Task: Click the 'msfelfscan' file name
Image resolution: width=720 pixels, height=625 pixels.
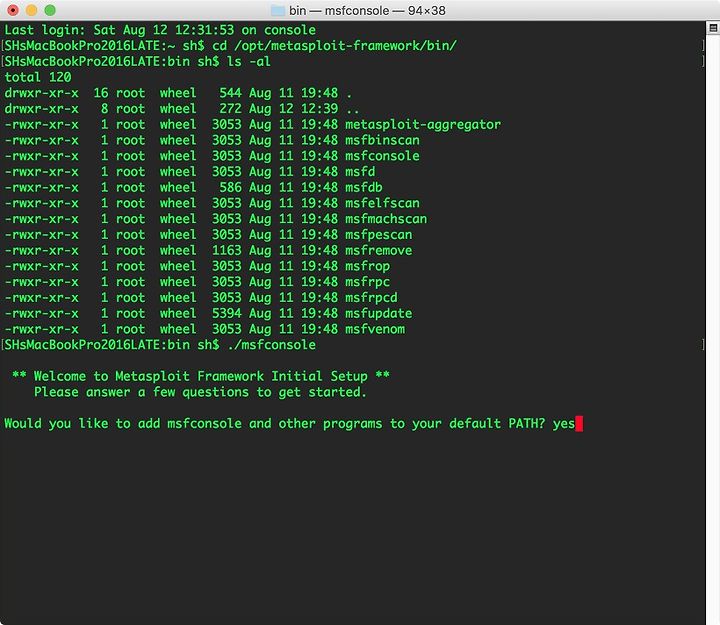Action: 382,203
